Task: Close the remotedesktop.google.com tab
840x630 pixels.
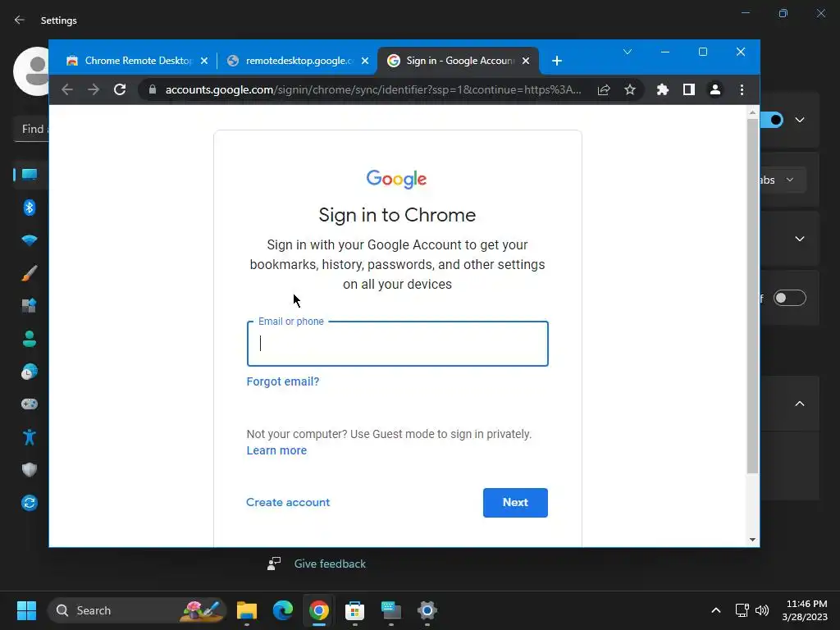Action: click(365, 61)
